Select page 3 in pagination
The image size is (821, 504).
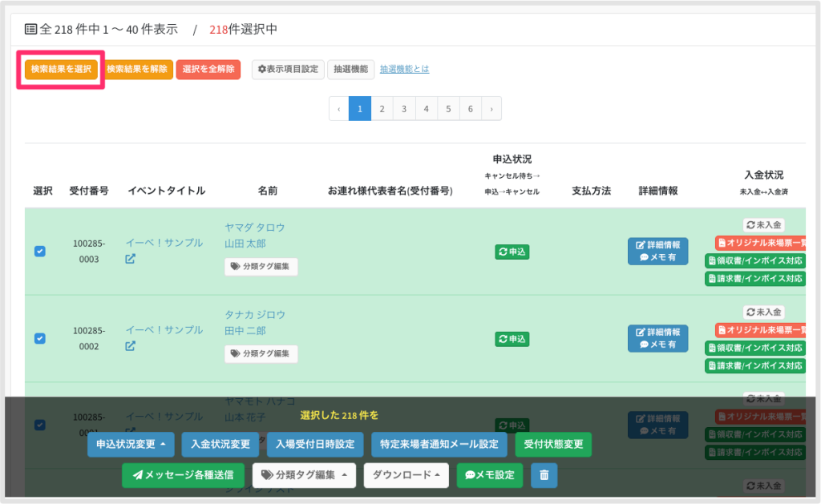coord(404,109)
